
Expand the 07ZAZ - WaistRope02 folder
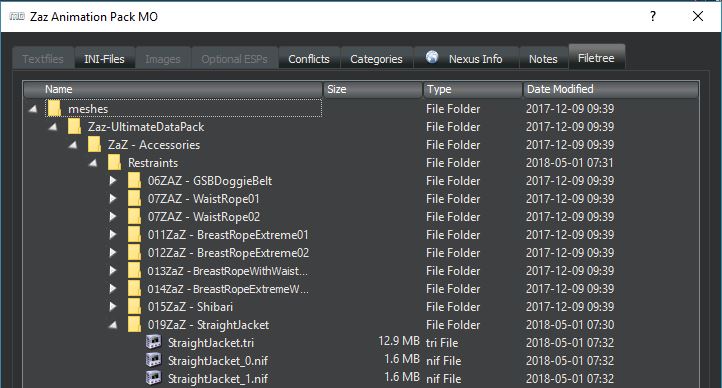click(x=113, y=216)
